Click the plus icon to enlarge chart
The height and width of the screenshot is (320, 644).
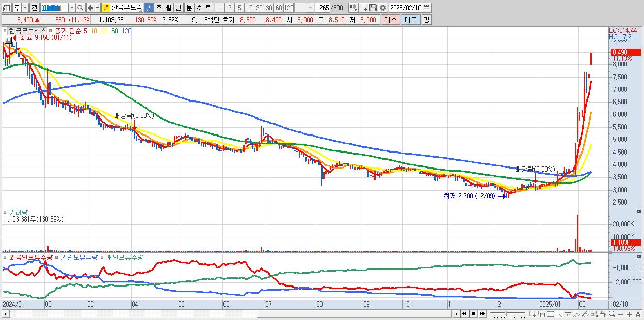(x=630, y=314)
